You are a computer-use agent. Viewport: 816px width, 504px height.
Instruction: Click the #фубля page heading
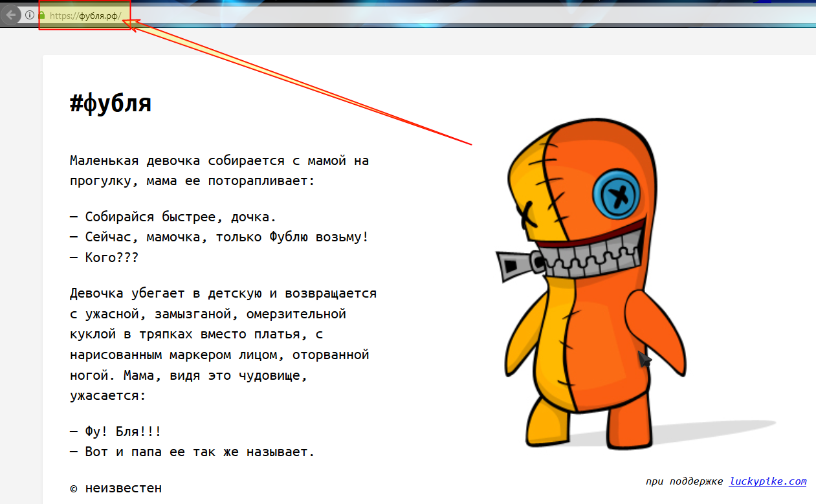tap(111, 104)
